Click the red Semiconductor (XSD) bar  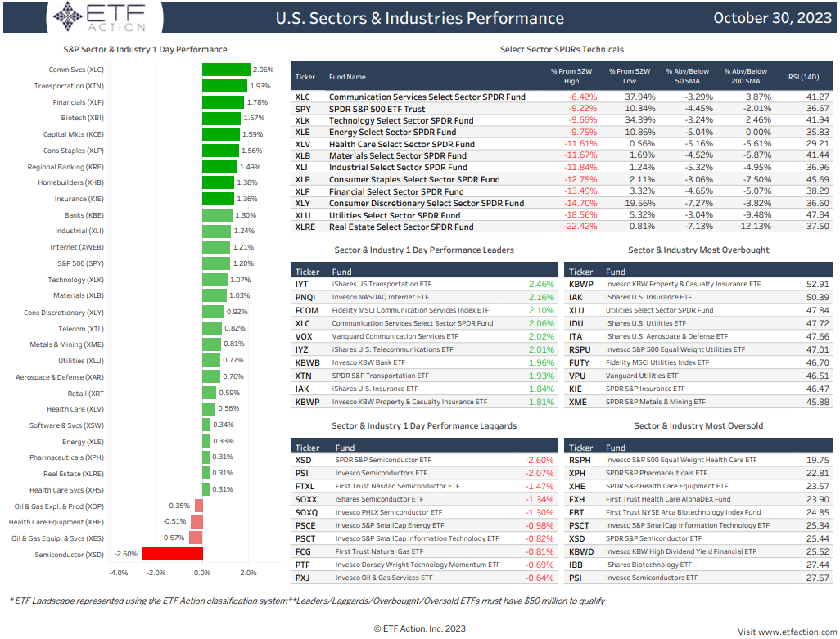(173, 554)
